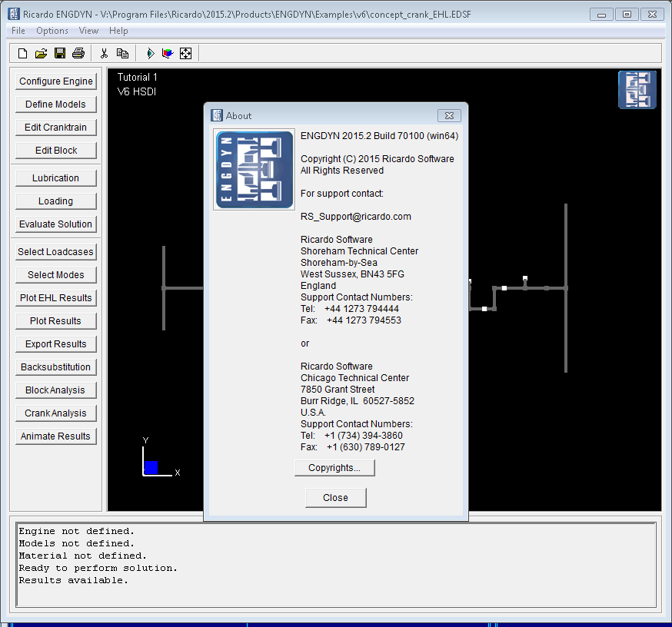Open the Help menu
672x627 pixels.
118,31
